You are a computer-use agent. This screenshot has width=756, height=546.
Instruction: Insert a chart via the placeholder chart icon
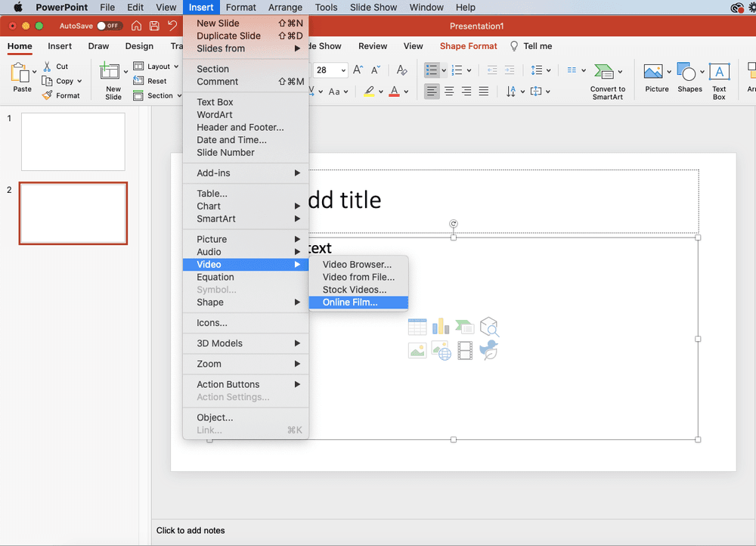(x=441, y=327)
